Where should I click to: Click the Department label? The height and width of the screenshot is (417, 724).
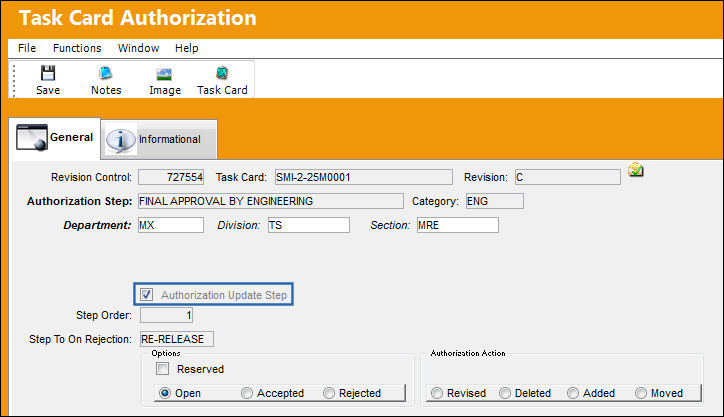click(97, 225)
